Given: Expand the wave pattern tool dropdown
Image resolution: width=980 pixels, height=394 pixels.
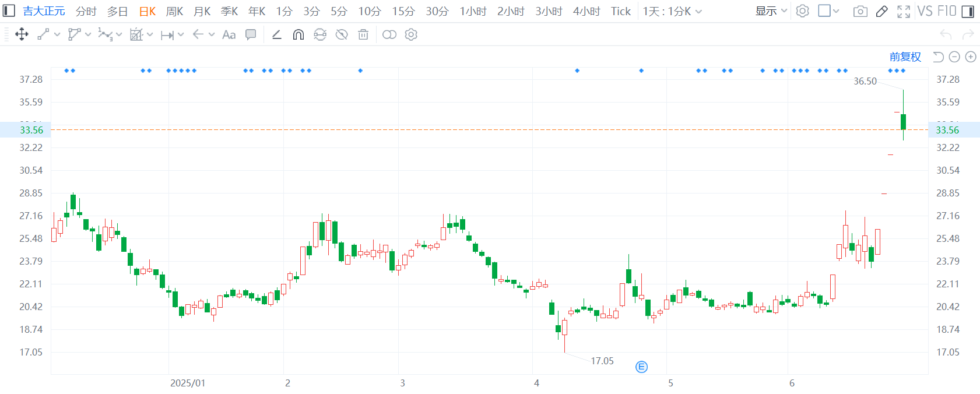Looking at the screenshot, I should [x=119, y=35].
